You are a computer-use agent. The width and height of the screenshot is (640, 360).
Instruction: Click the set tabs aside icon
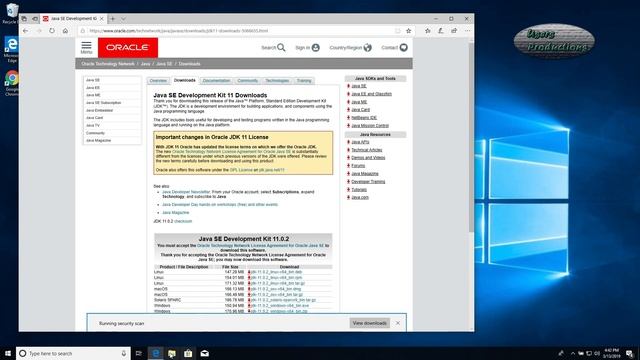coord(35,18)
